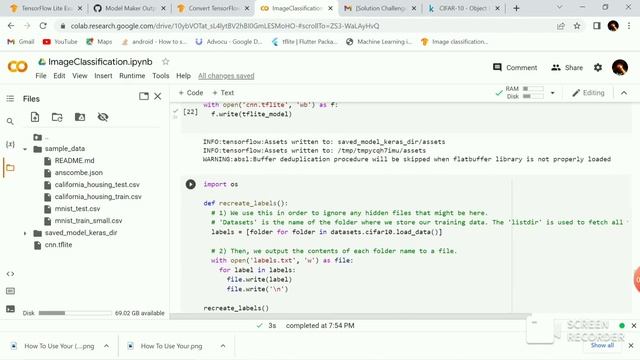Open the Edit menu

pyautogui.click(x=59, y=76)
